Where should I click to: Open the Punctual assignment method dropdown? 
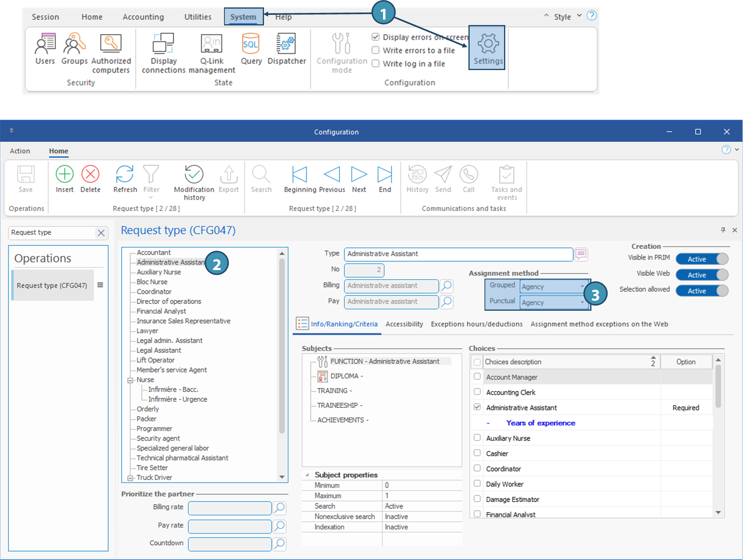(582, 303)
